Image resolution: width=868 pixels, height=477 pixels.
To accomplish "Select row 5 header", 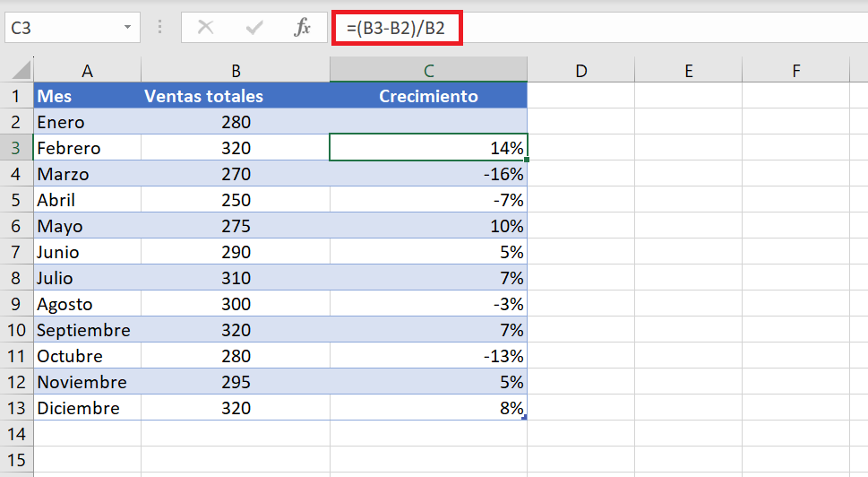I will (x=16, y=200).
